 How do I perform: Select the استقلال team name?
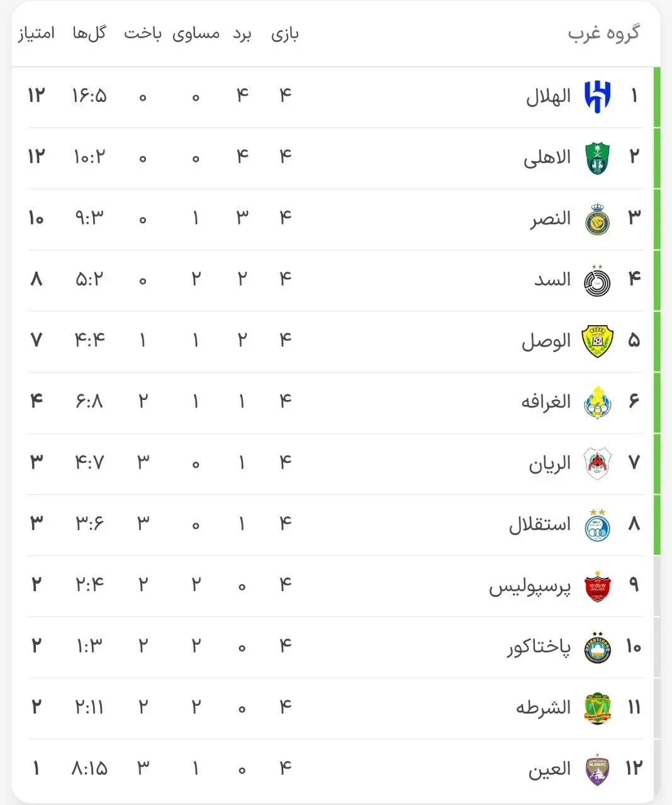click(539, 525)
